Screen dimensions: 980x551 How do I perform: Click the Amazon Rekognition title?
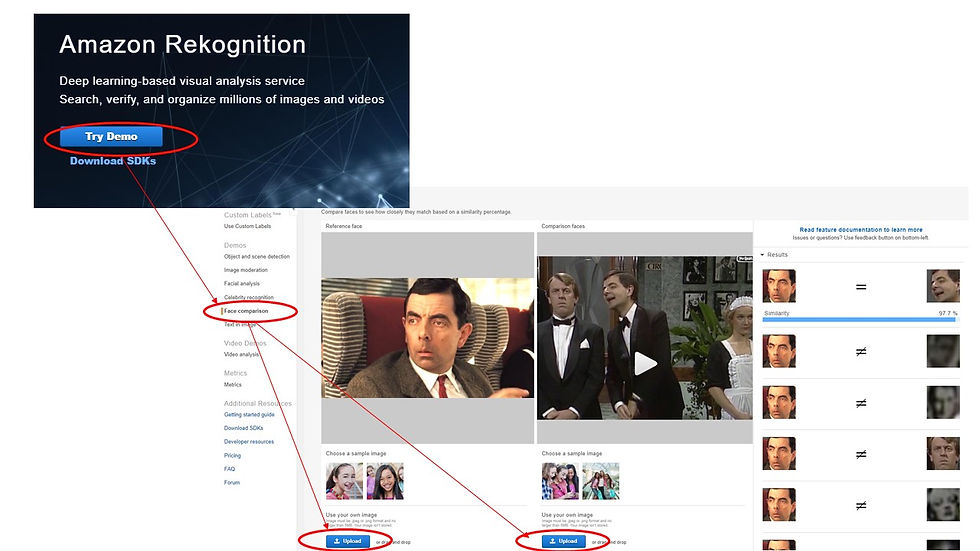pyautogui.click(x=182, y=44)
